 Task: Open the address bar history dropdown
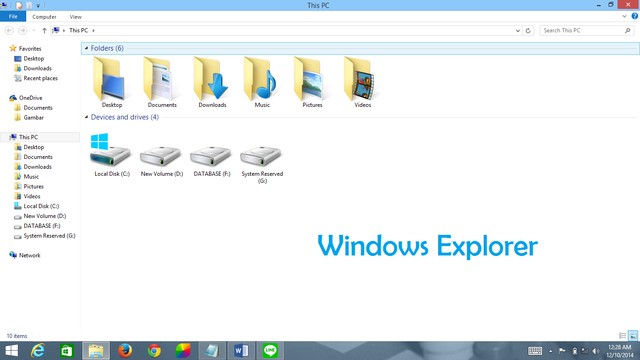point(518,30)
